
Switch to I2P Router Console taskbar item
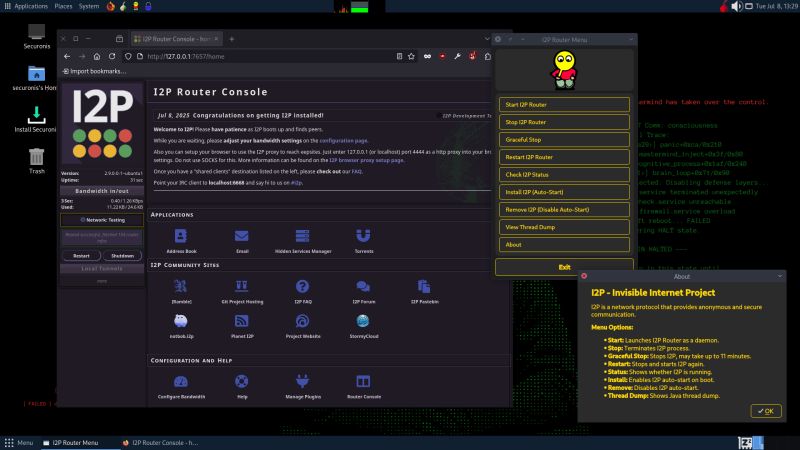click(x=160, y=443)
